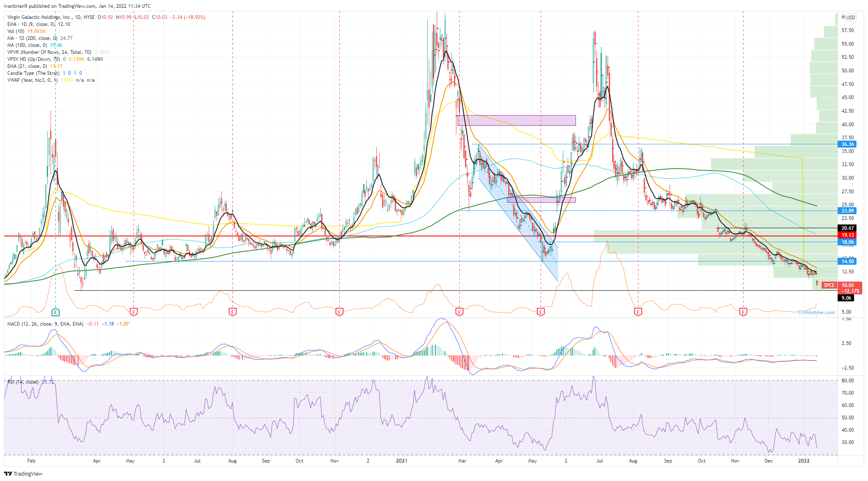This screenshot has width=868, height=481.
Task: Click the upper purple rectangle near 40
Action: 516,120
